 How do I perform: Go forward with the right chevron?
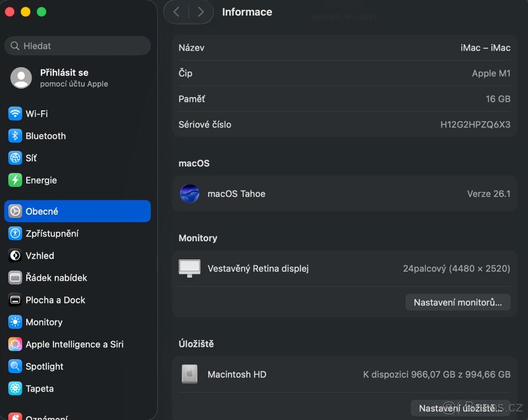pyautogui.click(x=201, y=12)
